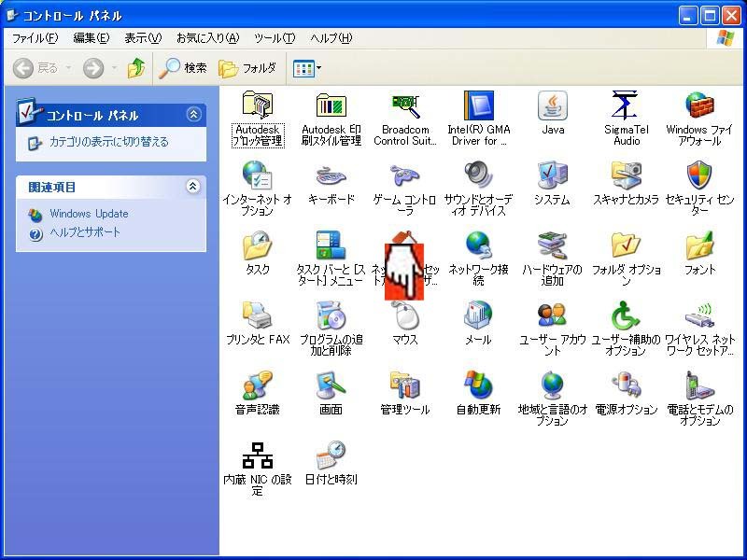This screenshot has width=747, height=560.
Task: Collapse the コントロール パネル sidebar section
Action: [193, 115]
